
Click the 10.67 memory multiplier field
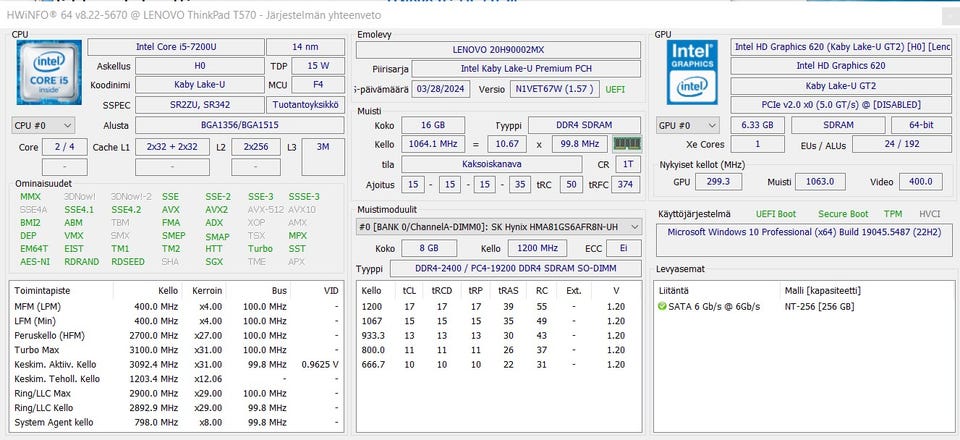507,144
